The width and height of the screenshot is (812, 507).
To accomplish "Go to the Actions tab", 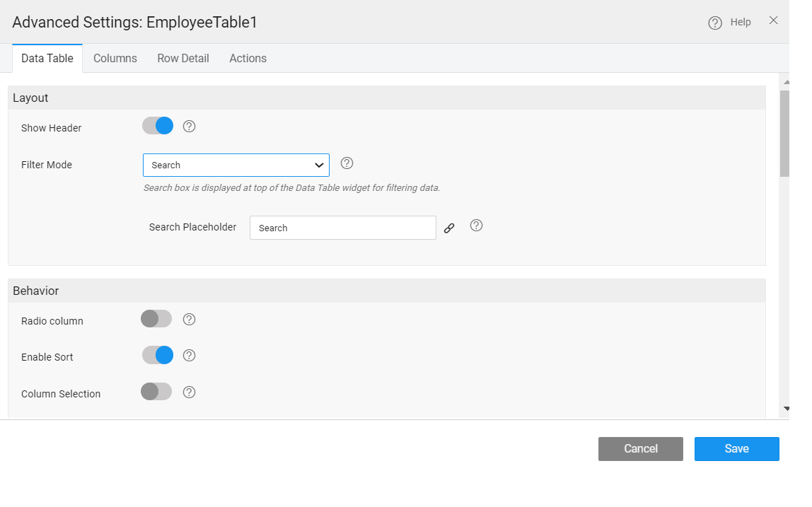I will pyautogui.click(x=248, y=59).
